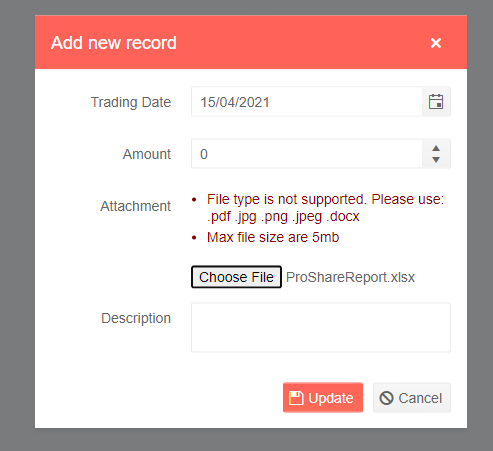
Task: Click into the Description text area
Action: pos(321,327)
